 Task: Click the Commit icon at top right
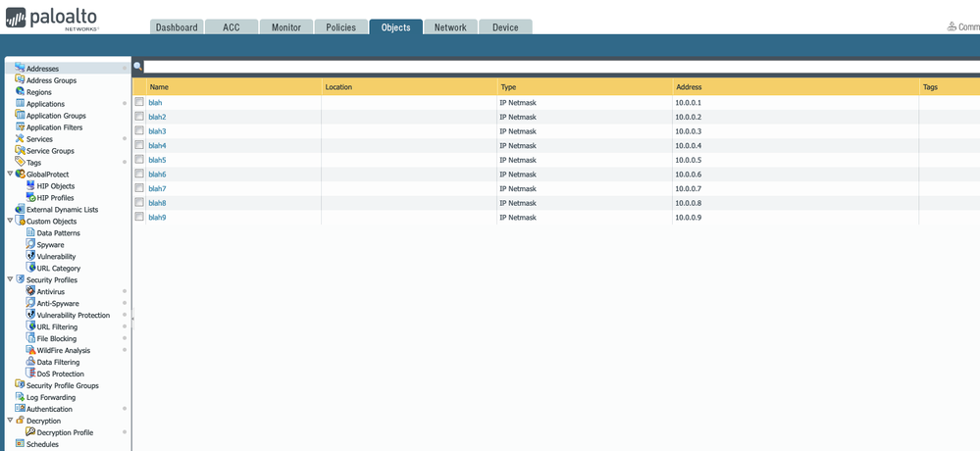pyautogui.click(x=952, y=26)
